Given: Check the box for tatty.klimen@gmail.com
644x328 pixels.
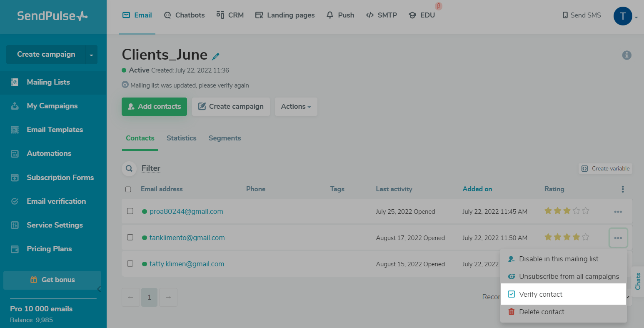Looking at the screenshot, I should tap(130, 263).
